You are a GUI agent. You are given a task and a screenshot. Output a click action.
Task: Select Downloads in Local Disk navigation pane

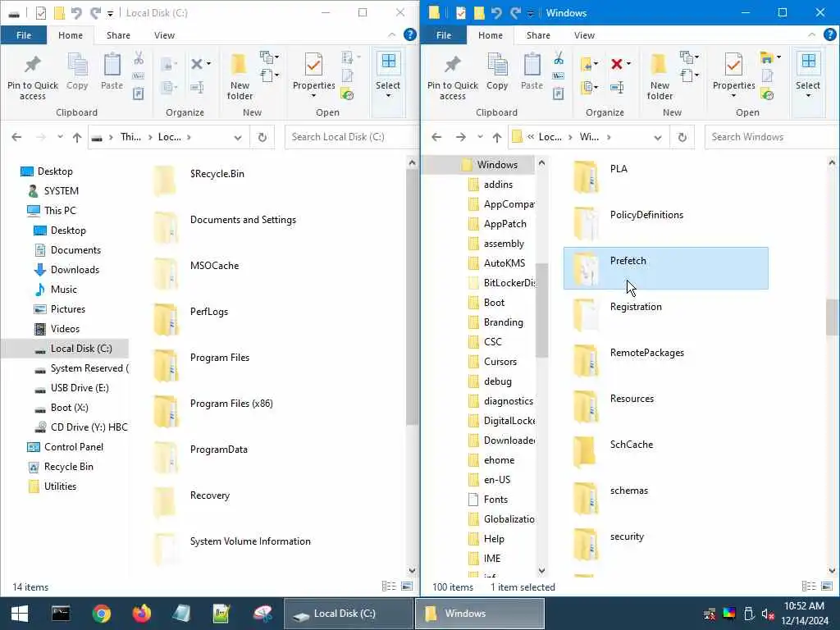pyautogui.click(x=75, y=269)
